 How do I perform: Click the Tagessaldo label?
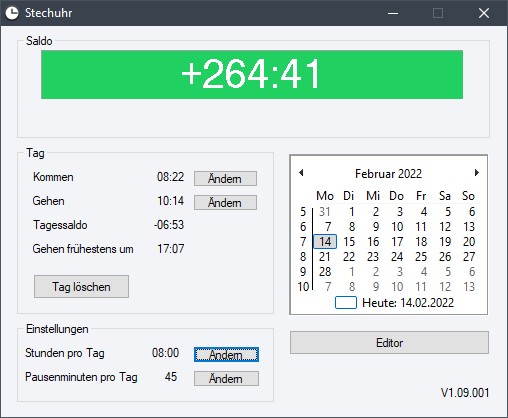coord(60,225)
